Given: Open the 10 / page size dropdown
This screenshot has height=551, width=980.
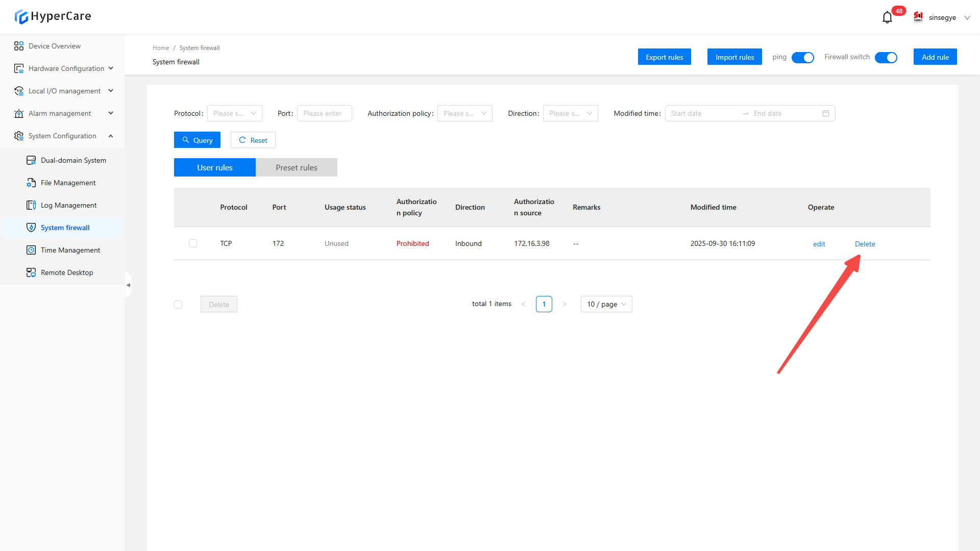Looking at the screenshot, I should (x=606, y=304).
